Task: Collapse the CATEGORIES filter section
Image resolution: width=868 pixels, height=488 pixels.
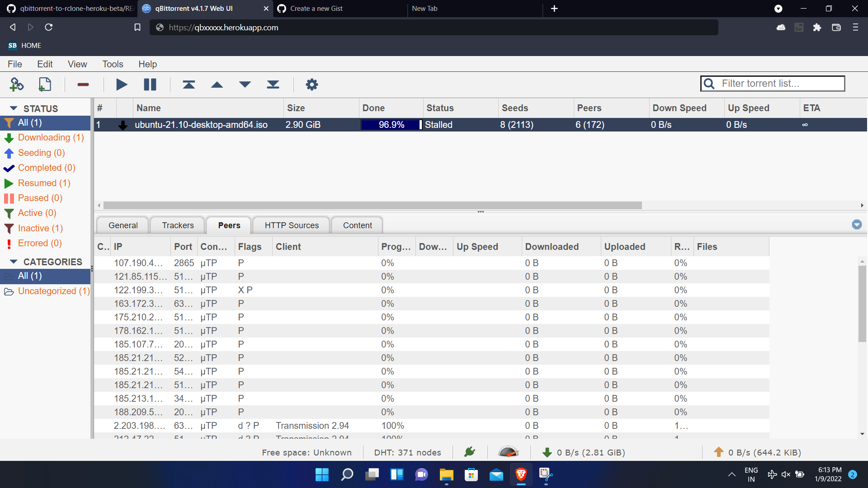Action: click(x=14, y=262)
